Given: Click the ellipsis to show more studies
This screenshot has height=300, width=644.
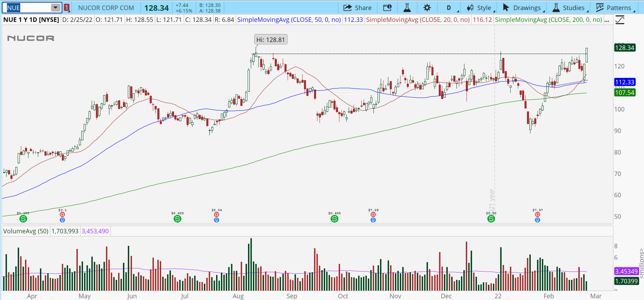Looking at the screenshot, I should [607, 20].
